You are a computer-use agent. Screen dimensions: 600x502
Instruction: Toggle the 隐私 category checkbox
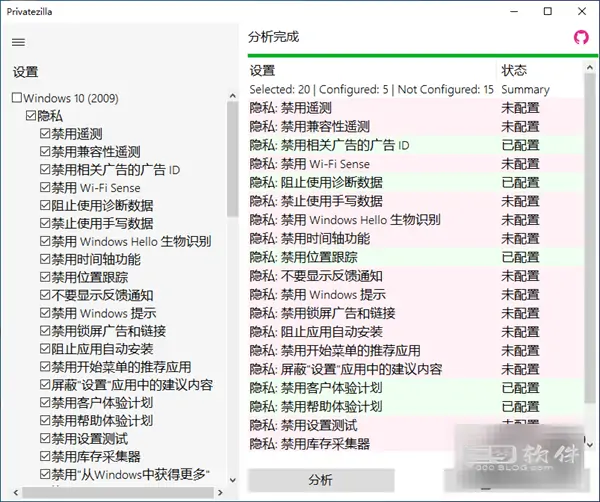(x=31, y=115)
